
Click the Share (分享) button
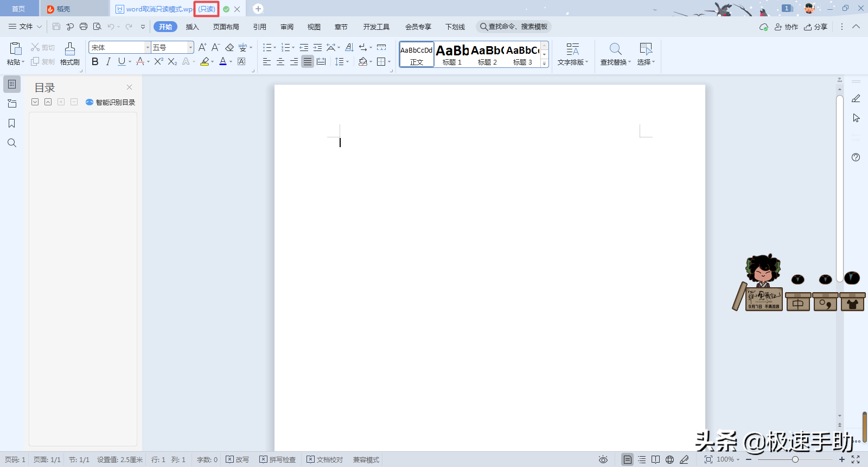tap(816, 27)
